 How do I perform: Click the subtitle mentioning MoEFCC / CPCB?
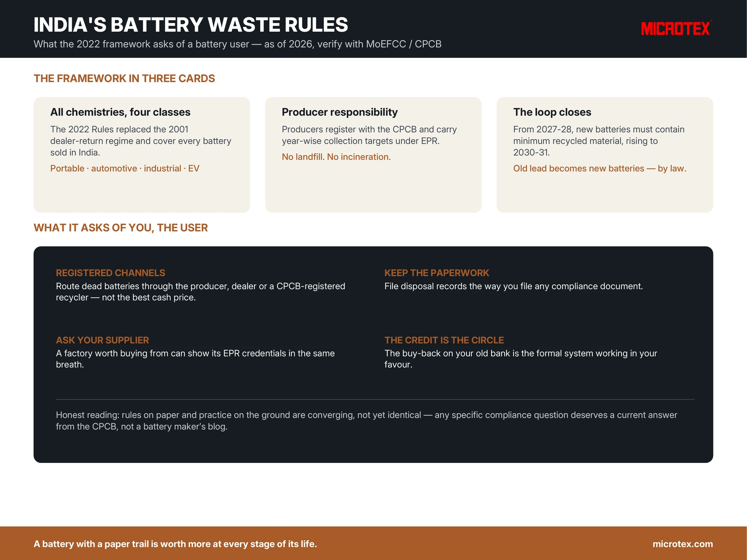(x=238, y=44)
